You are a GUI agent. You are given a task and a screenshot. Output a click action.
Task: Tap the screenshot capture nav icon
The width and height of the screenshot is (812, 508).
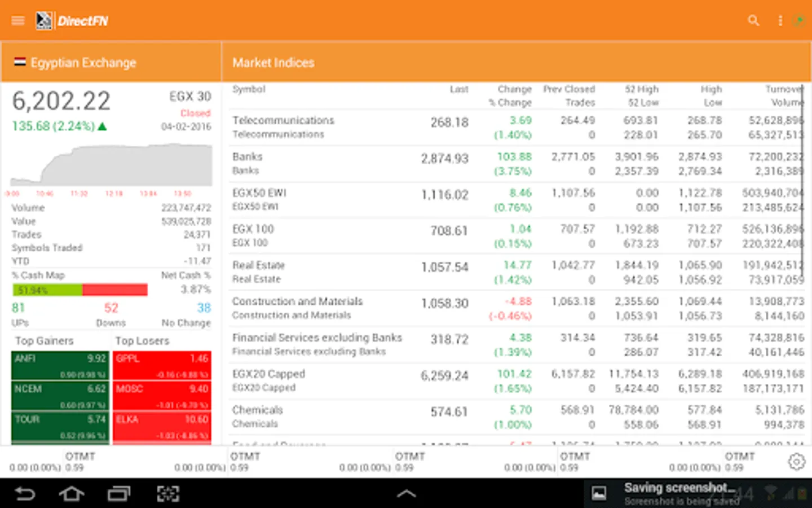[168, 494]
